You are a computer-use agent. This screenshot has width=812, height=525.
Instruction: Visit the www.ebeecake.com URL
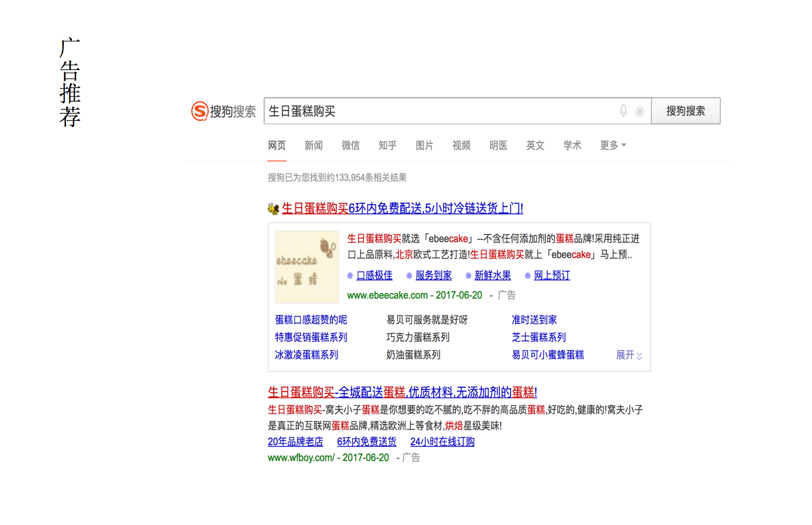click(x=387, y=295)
